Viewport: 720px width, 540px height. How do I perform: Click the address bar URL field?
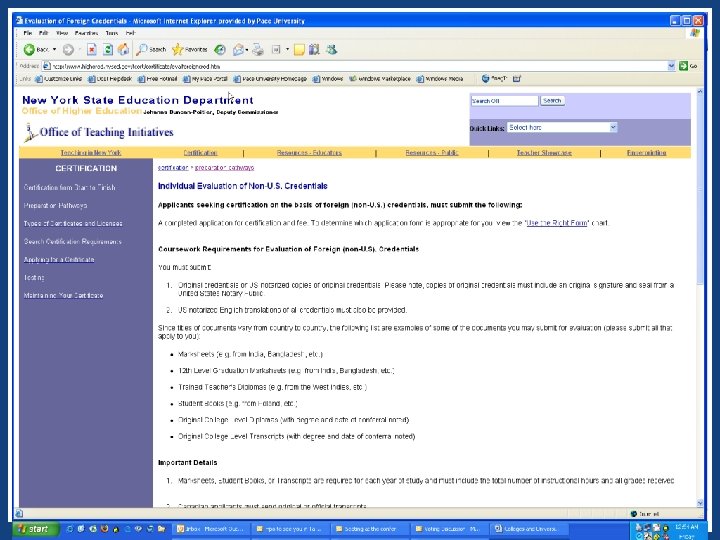point(356,66)
